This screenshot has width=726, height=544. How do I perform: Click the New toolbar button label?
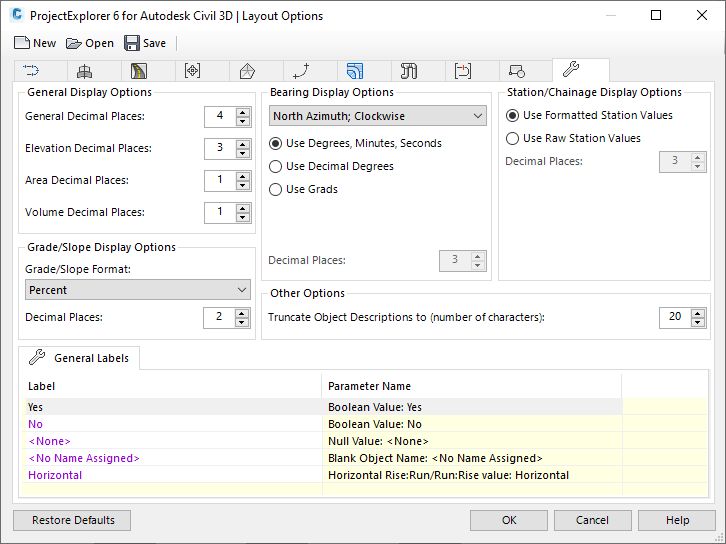tap(44, 43)
